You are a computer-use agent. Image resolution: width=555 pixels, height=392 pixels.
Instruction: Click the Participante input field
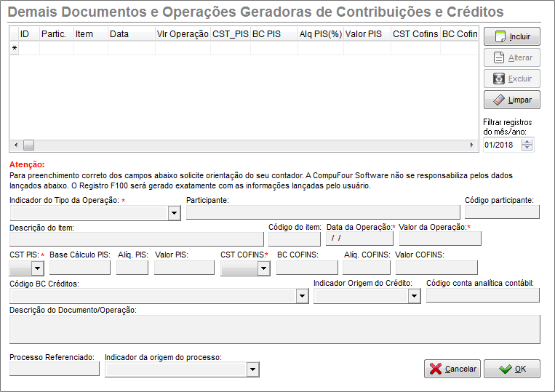point(323,212)
